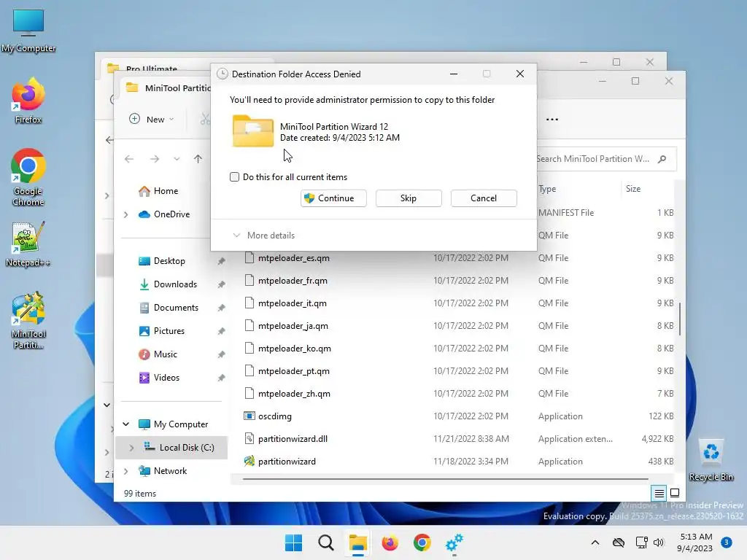Click the horizontal scrollbar of file list
This screenshot has height=560, width=747.
[x=446, y=478]
